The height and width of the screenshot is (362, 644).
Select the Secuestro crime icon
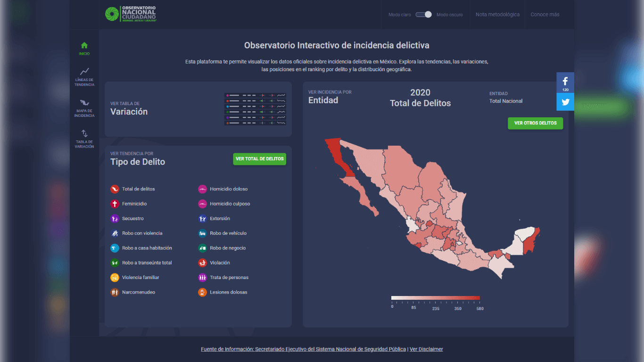pyautogui.click(x=115, y=219)
